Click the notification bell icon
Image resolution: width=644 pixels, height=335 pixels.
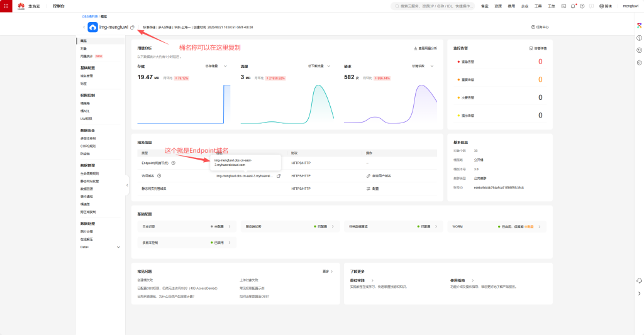(x=573, y=6)
